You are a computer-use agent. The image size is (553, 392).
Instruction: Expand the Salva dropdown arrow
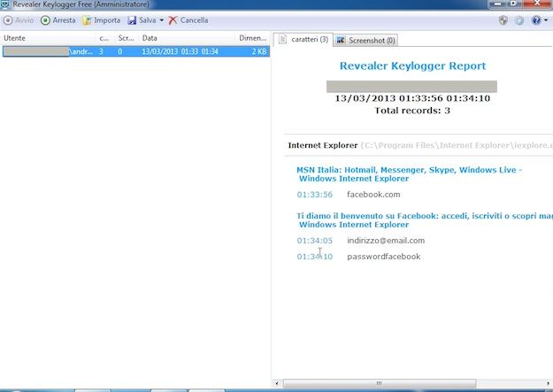[162, 20]
